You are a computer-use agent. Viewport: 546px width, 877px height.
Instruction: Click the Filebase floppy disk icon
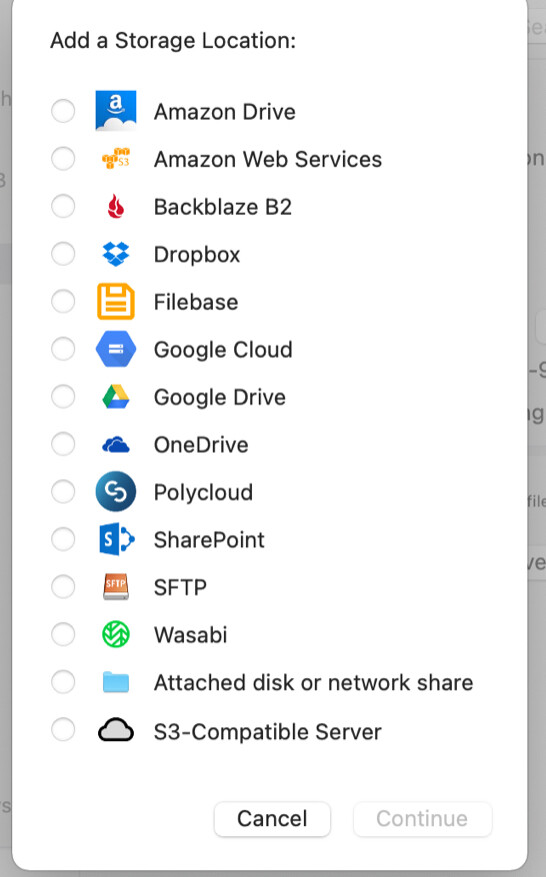(x=116, y=301)
